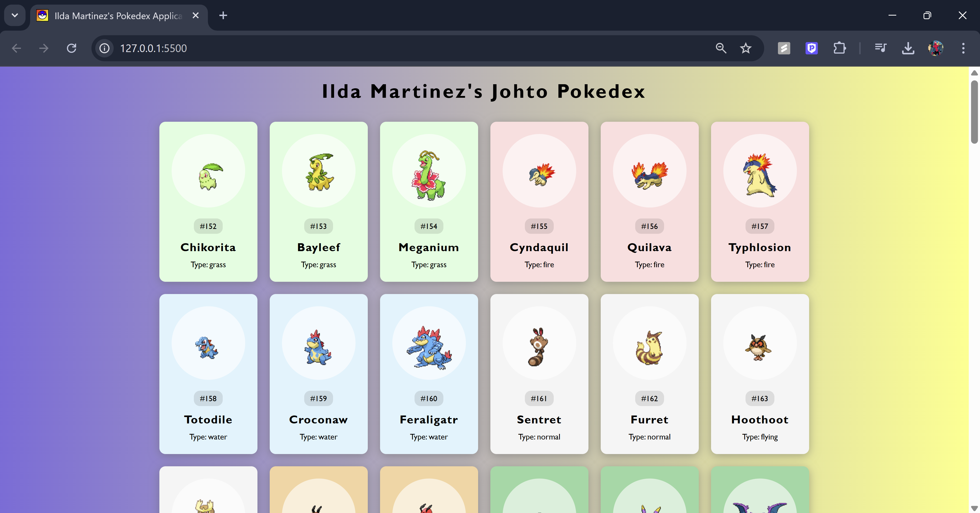Viewport: 980px width, 513px height.
Task: Click the #152 number badge
Action: click(x=208, y=226)
